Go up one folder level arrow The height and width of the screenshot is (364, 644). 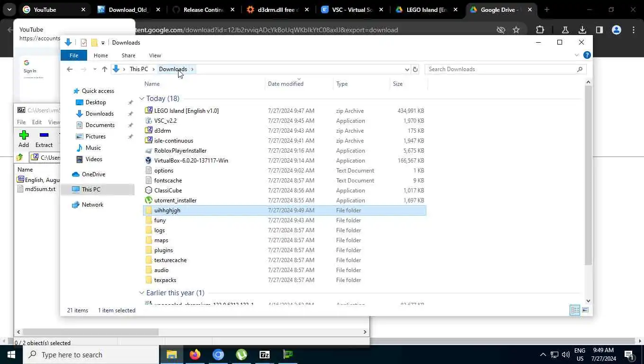[105, 69]
